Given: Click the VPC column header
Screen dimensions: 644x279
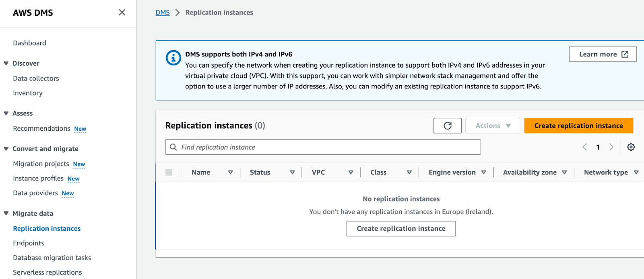Looking at the screenshot, I should tap(318, 172).
